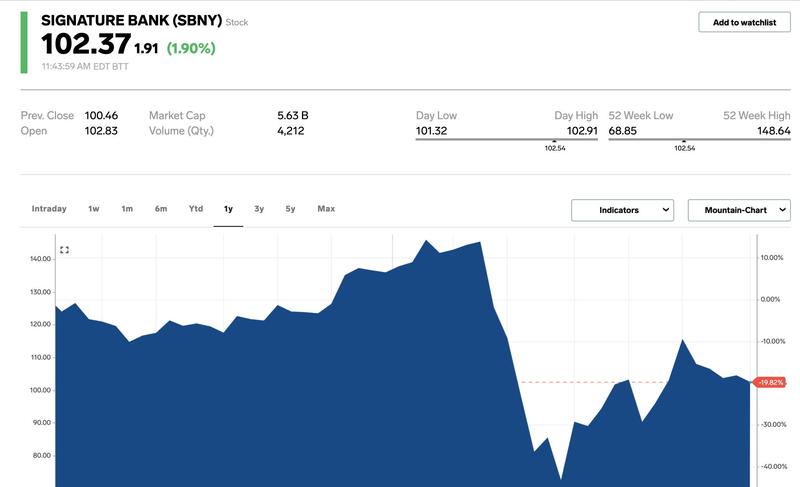Click the Market Cap label
The image size is (800, 487).
point(177,116)
